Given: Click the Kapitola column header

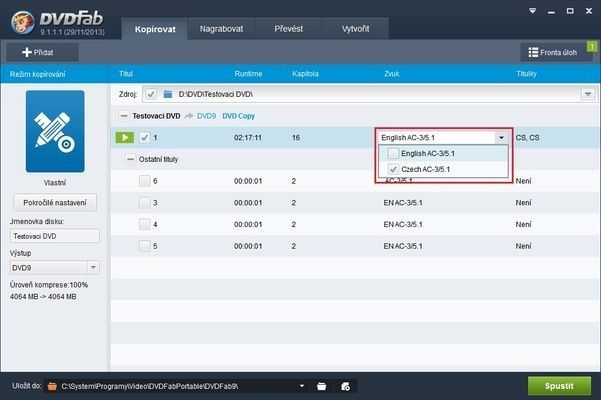Looking at the screenshot, I should point(305,74).
